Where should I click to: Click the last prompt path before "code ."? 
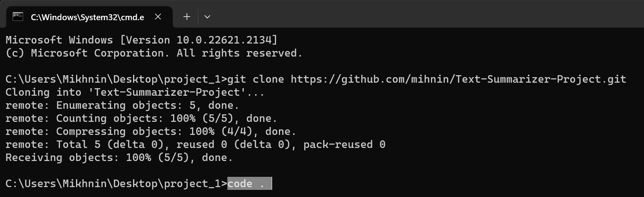click(116, 184)
